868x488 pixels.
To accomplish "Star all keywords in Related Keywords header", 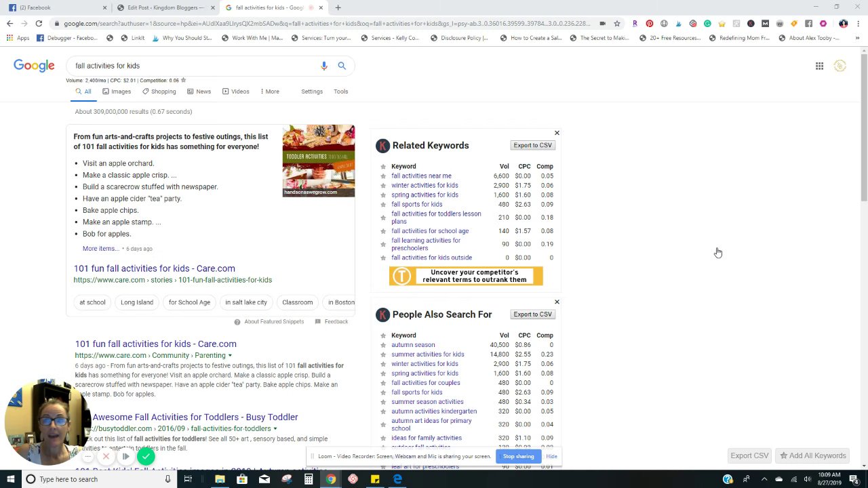I will tap(383, 167).
